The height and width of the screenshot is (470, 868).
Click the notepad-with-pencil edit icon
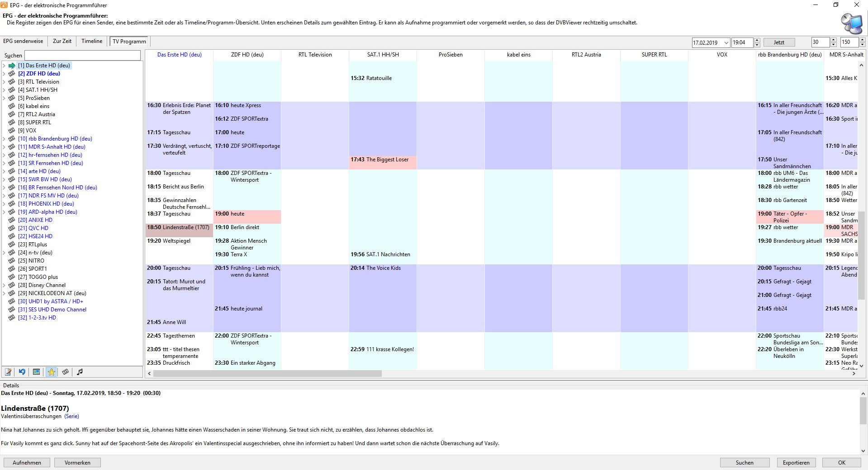[x=8, y=372]
